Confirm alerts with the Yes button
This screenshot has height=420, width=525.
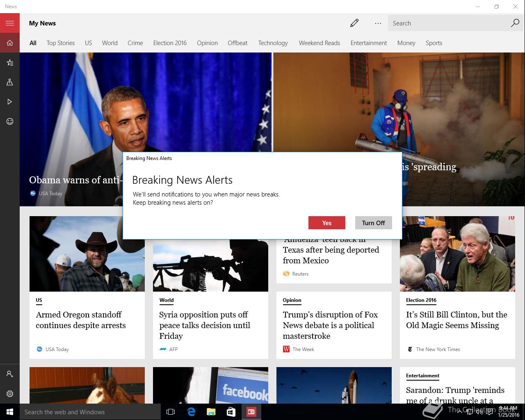click(x=327, y=223)
